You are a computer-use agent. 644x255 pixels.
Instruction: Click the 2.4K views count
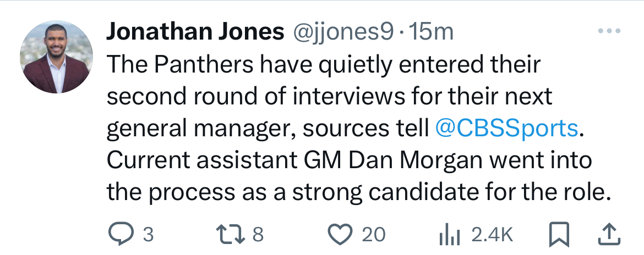tap(493, 235)
